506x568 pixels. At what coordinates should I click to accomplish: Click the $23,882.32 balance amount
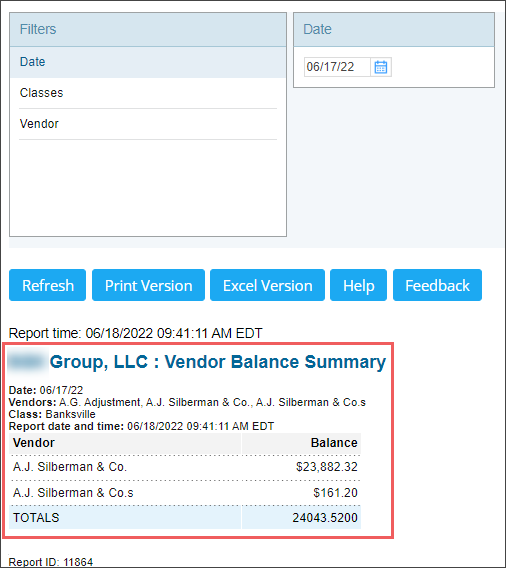click(327, 467)
